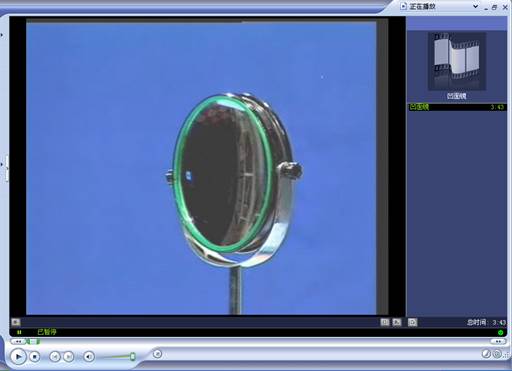This screenshot has width=512, height=371.
Task: Click the round link icon beside volume
Action: pyautogui.click(x=157, y=354)
